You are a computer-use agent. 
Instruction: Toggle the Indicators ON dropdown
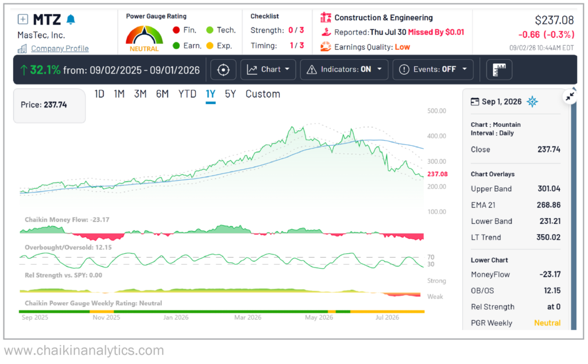coord(344,69)
